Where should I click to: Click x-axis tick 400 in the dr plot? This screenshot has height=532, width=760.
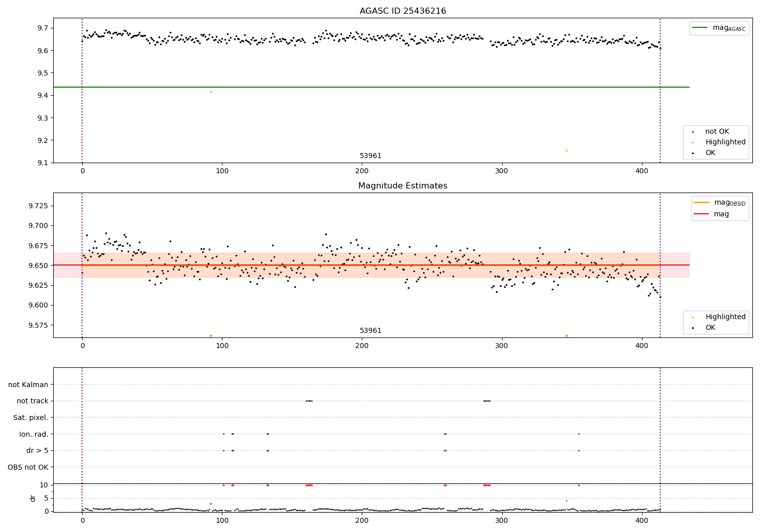(x=642, y=521)
